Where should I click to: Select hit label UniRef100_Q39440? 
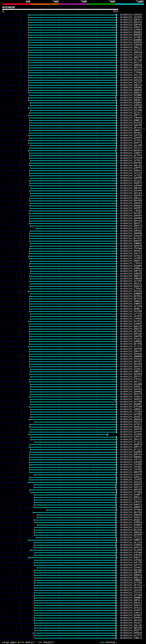click(x=131, y=98)
